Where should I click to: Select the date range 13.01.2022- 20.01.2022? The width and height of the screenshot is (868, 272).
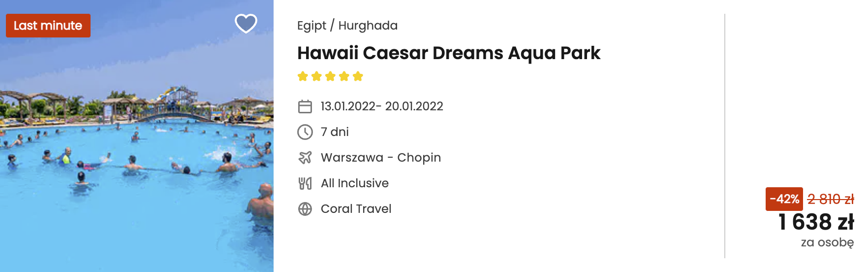382,106
